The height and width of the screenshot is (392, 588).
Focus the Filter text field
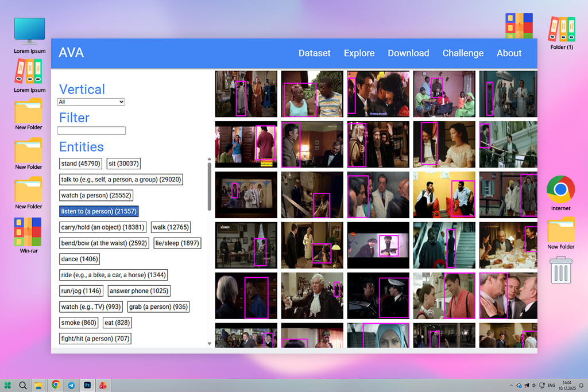(x=91, y=130)
